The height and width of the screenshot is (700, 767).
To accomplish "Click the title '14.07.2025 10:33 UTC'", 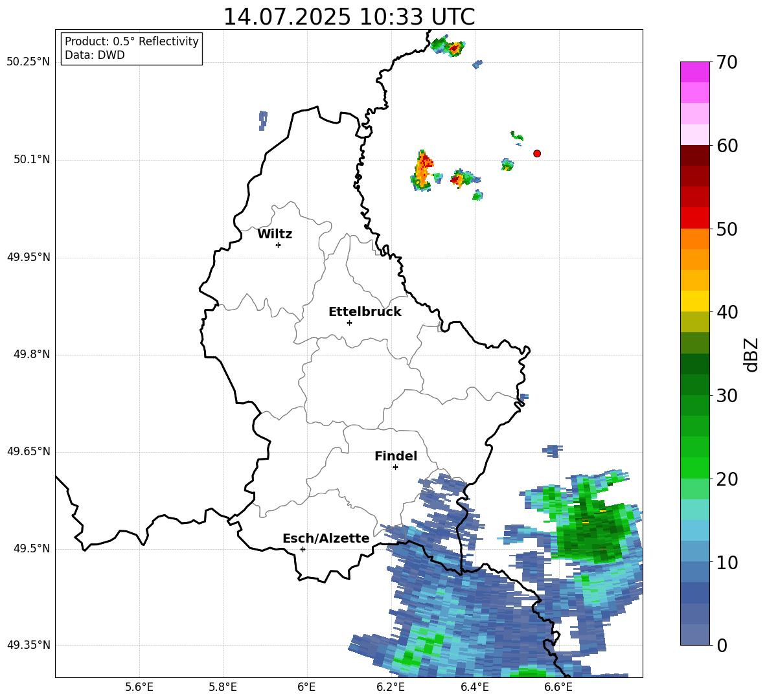I will click(x=349, y=17).
